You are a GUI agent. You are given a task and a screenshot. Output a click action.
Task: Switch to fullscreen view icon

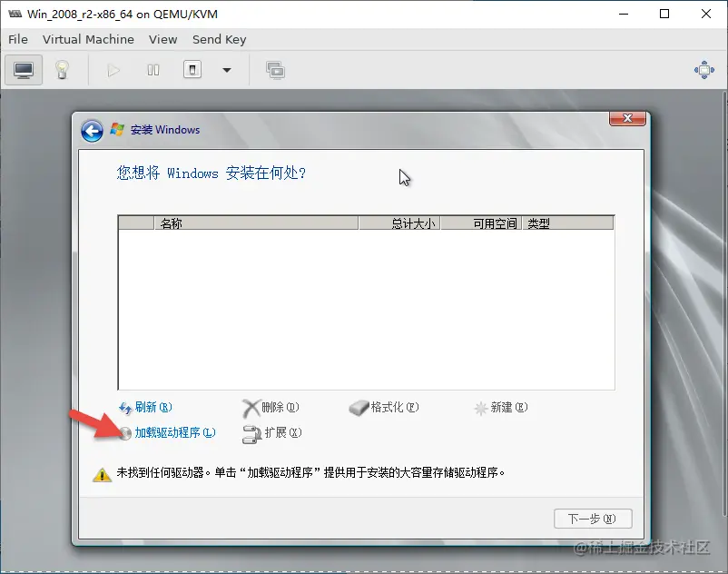click(703, 70)
